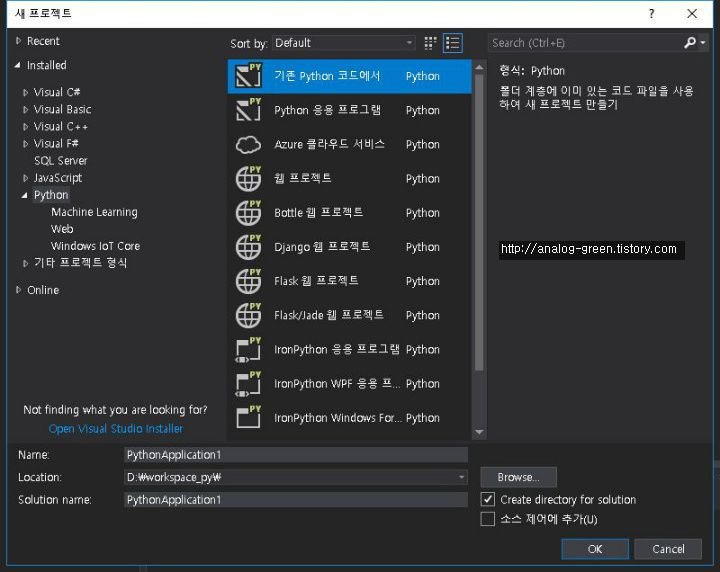Image resolution: width=720 pixels, height=572 pixels.
Task: Collapse the Installed section
Action: click(17, 65)
